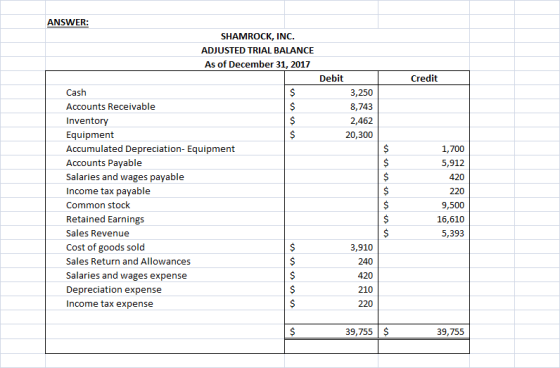Select Income tax payable credit 220

pos(457,191)
